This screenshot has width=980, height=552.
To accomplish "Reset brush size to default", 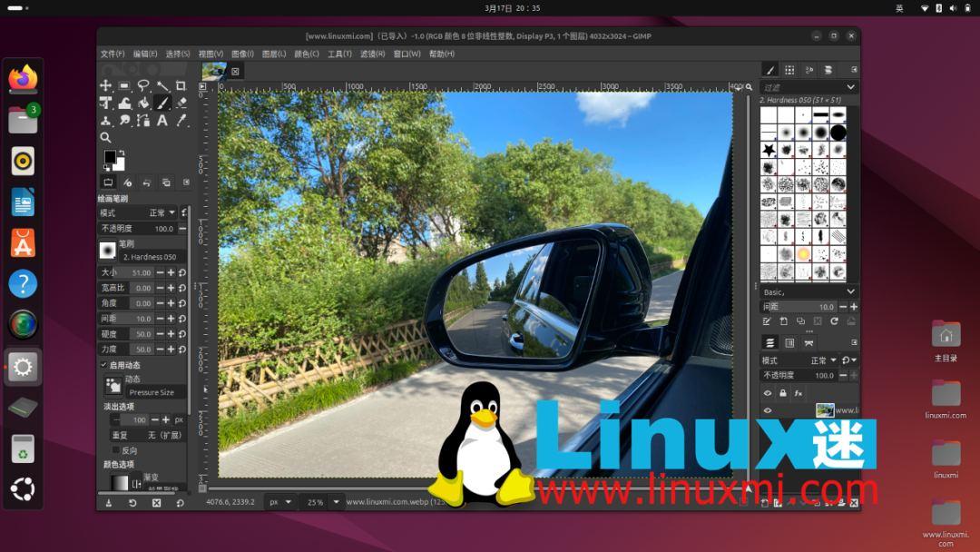I will pyautogui.click(x=181, y=272).
